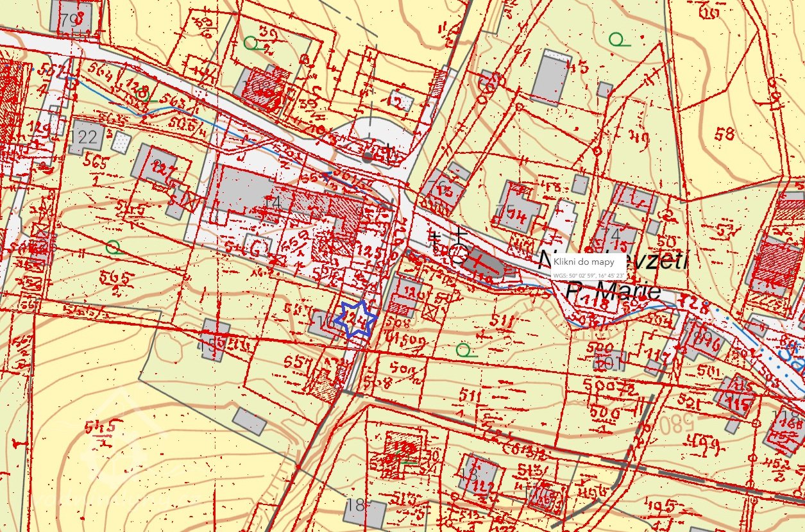The width and height of the screenshot is (805, 532).
Task: Click the 'P. Marie' map label
Action: (x=613, y=292)
